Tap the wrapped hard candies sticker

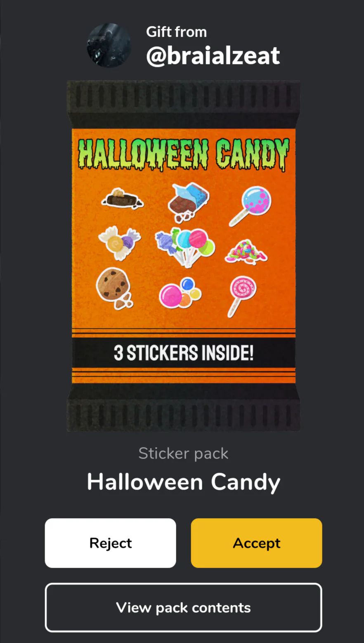click(x=120, y=243)
